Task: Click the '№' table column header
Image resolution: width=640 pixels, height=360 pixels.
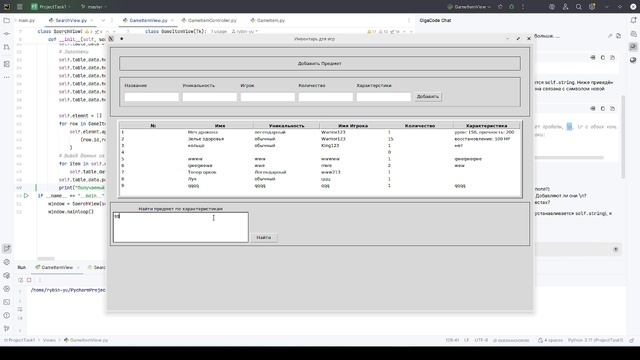Action: pyautogui.click(x=153, y=126)
